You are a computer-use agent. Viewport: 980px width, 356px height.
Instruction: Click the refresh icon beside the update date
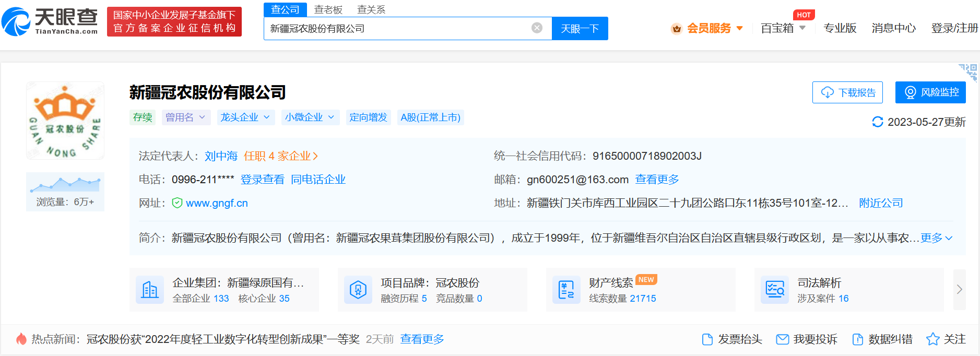(x=878, y=122)
